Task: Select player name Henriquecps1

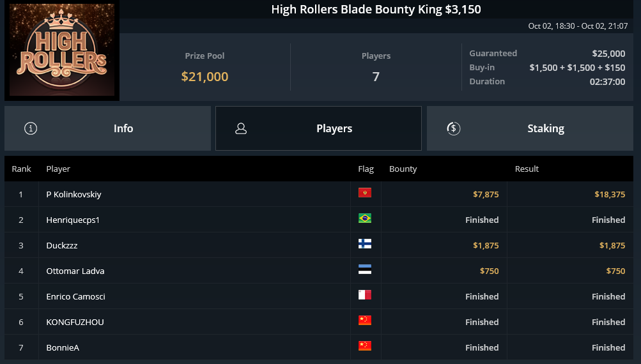Action: pyautogui.click(x=73, y=220)
